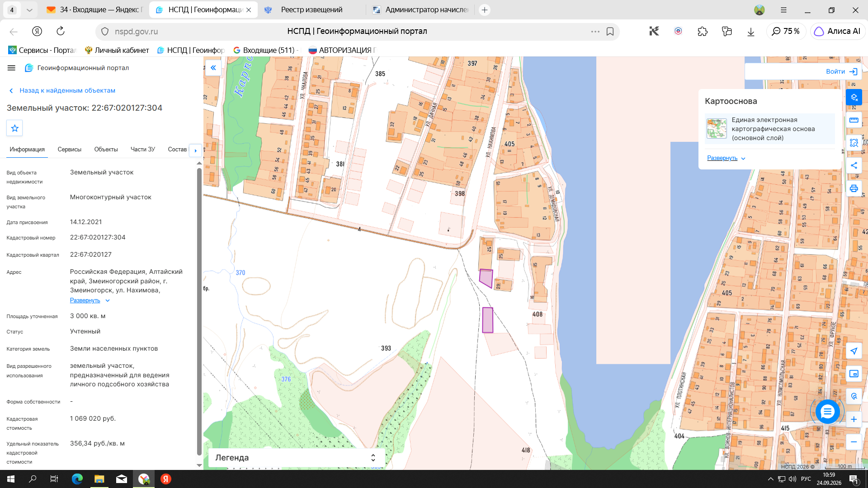This screenshot has height=488, width=868.
Task: Click the share map icon
Action: pyautogui.click(x=854, y=165)
